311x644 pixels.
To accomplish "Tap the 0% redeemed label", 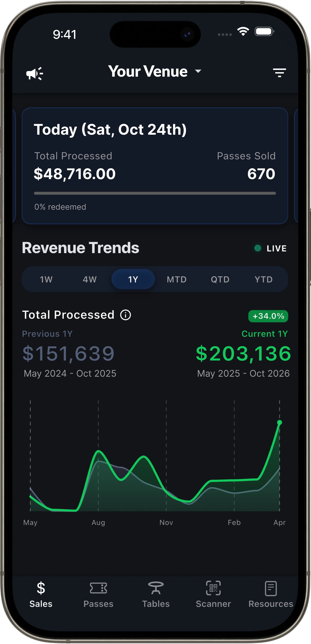I will [x=60, y=207].
